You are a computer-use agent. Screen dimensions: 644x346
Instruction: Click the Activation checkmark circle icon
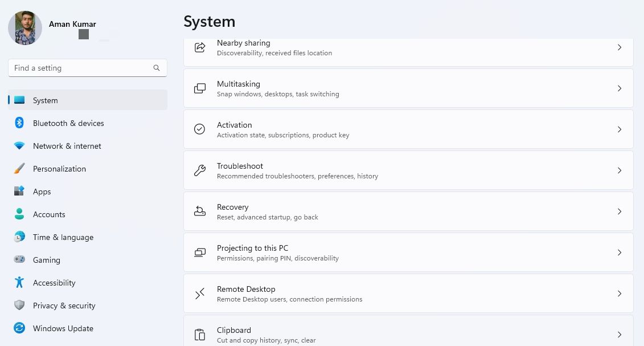pos(200,129)
